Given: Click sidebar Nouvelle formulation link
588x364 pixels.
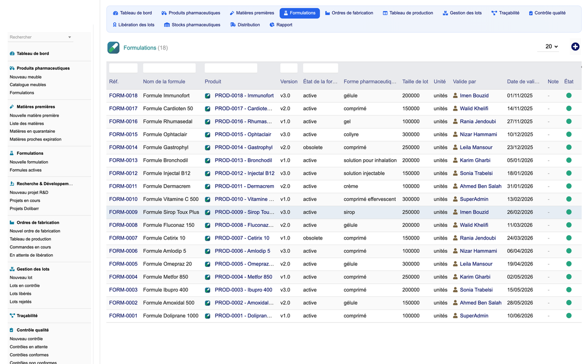Looking at the screenshot, I should (29, 162).
